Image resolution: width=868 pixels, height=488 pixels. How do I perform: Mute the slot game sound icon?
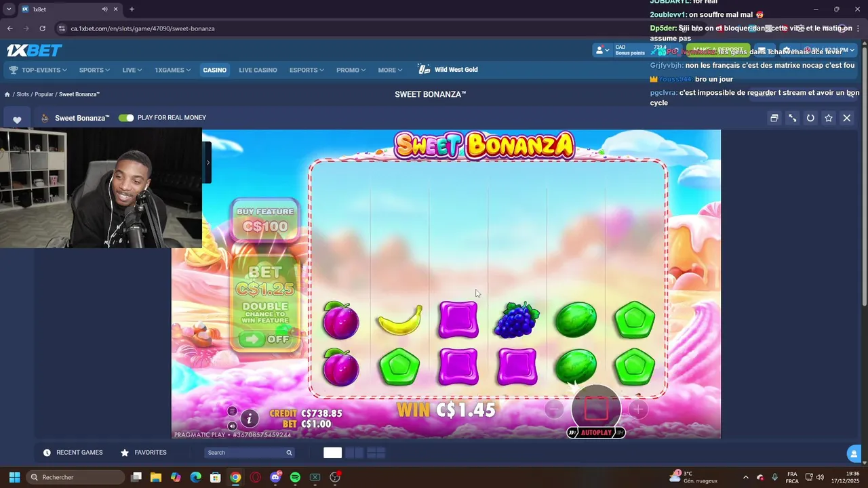click(232, 426)
